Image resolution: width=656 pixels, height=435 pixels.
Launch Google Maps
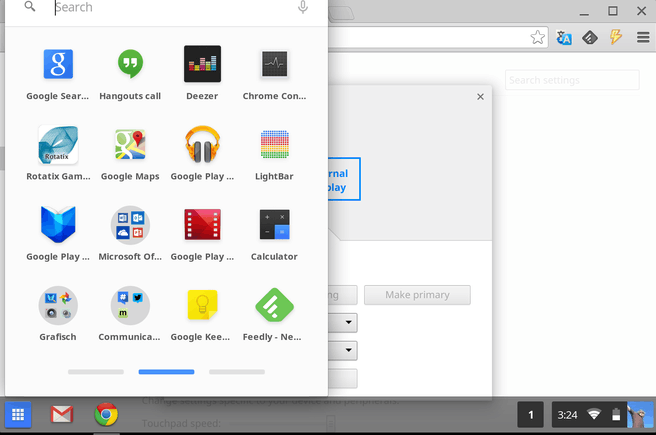coord(130,145)
